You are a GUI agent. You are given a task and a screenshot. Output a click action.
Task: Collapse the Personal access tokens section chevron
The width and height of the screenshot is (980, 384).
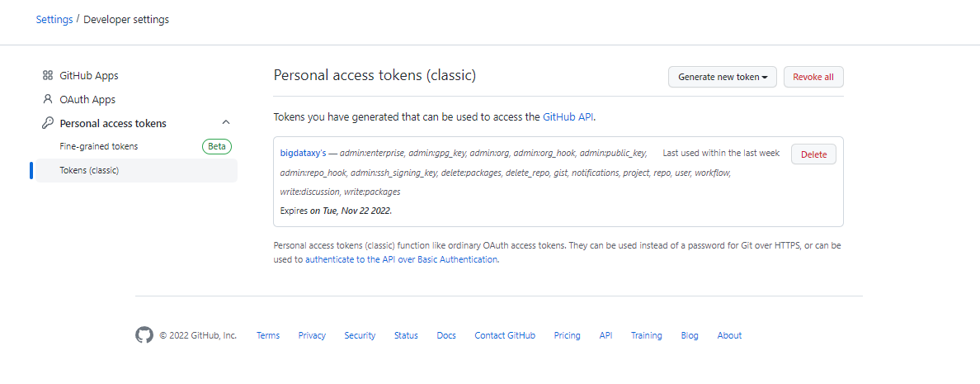[x=226, y=122]
